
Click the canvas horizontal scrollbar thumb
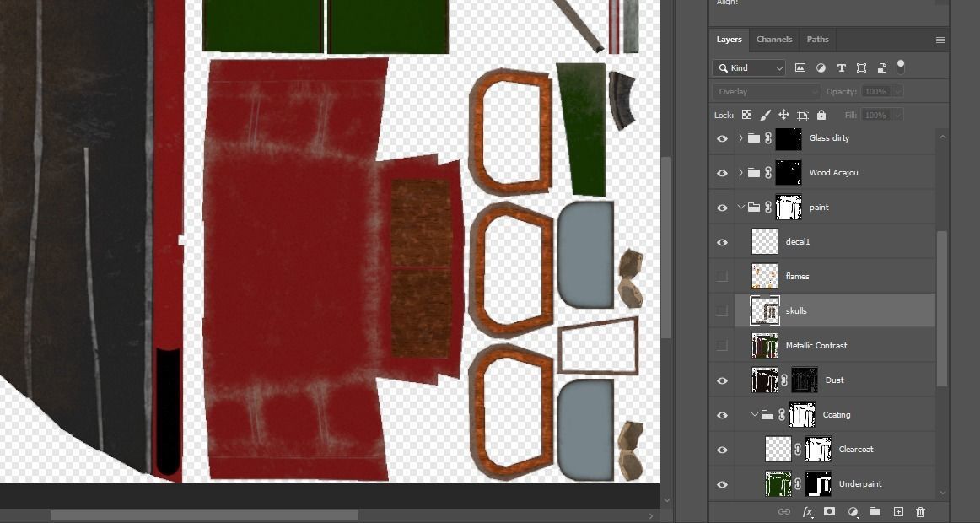[x=204, y=515]
